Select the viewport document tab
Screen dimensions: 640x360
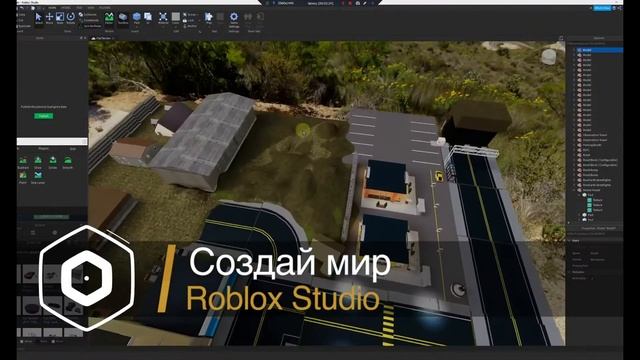(x=102, y=38)
